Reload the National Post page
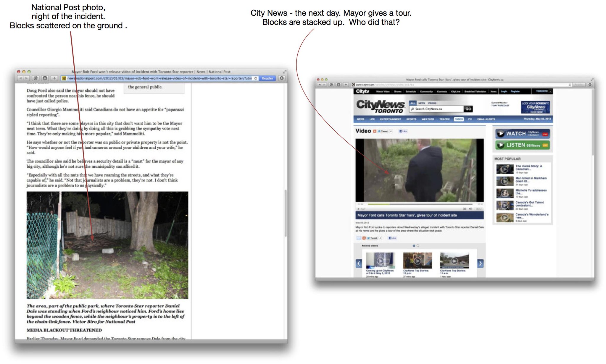 pos(256,78)
